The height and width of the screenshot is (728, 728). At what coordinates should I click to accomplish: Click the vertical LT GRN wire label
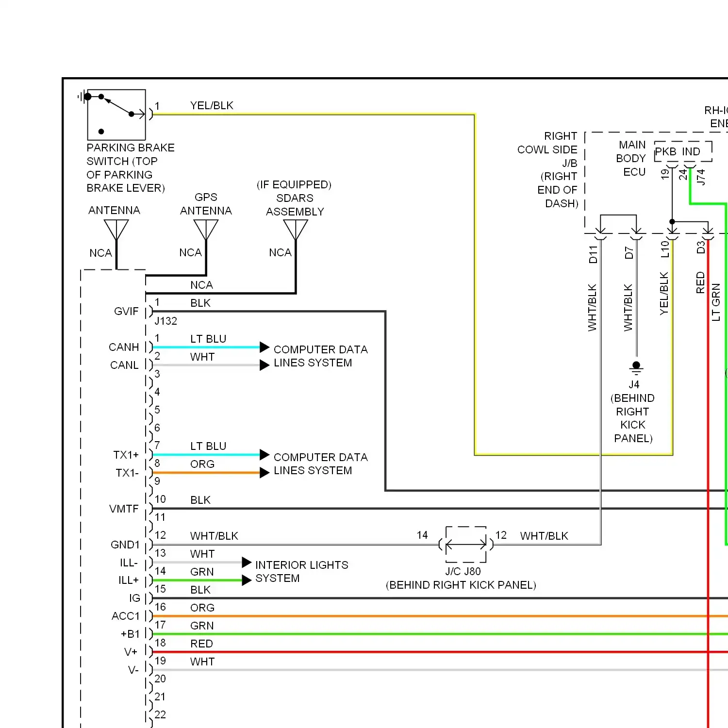[716, 302]
